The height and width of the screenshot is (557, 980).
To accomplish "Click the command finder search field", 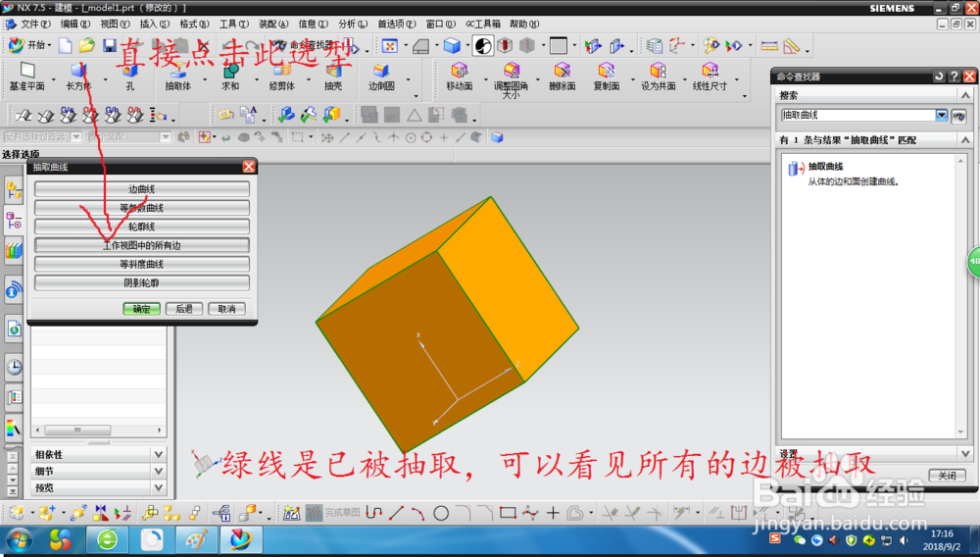I will [x=857, y=115].
